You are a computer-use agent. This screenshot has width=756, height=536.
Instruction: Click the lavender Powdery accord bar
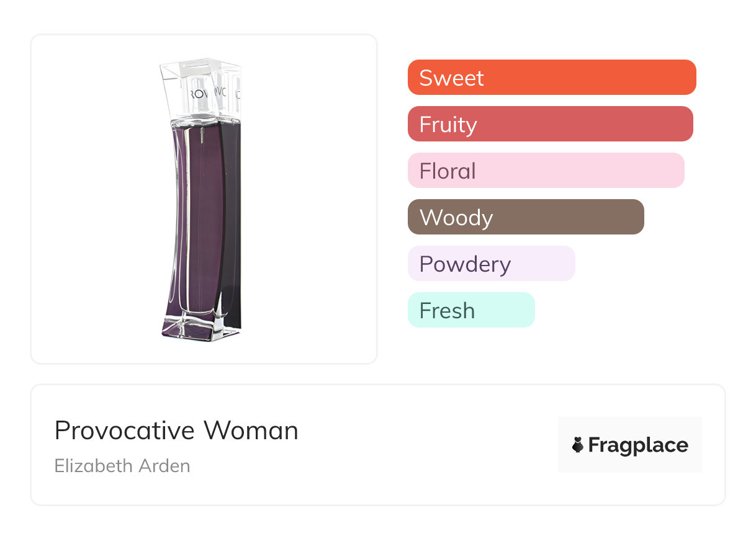click(491, 264)
